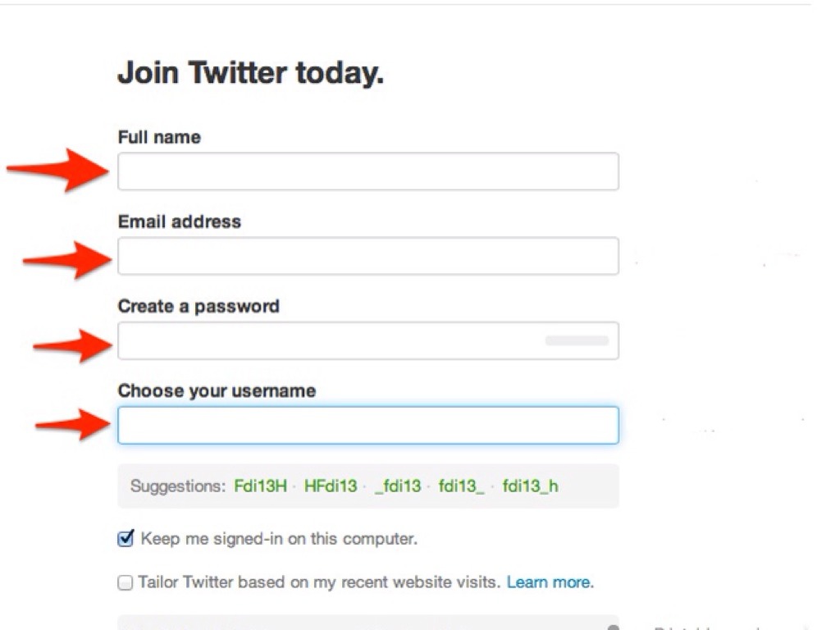Click the Create a password field
The height and width of the screenshot is (630, 840).
[328, 340]
